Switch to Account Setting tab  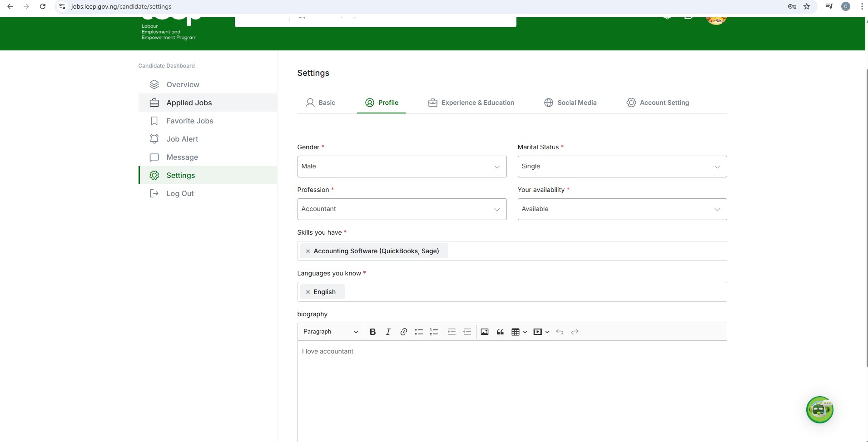pos(658,103)
